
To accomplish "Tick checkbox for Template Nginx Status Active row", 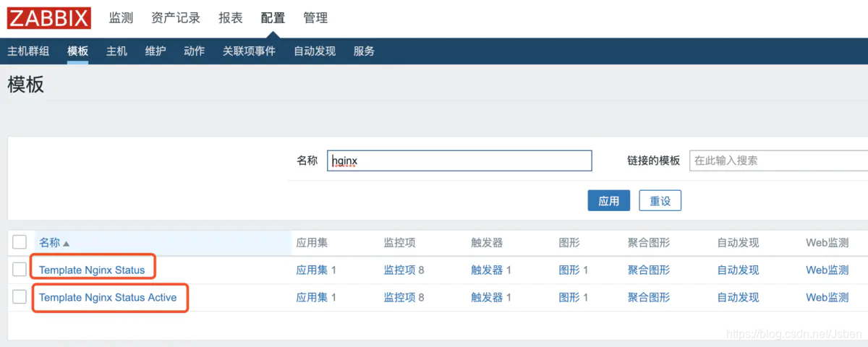I will [20, 297].
